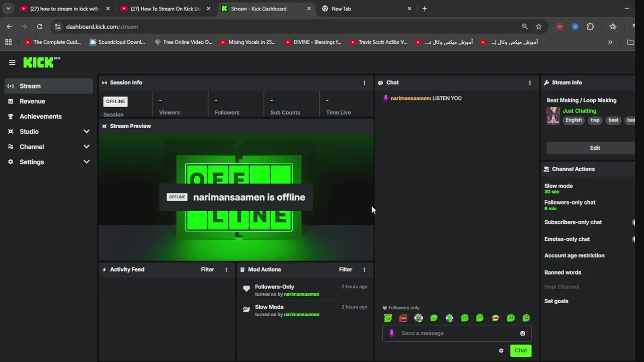Bookmark this page with the star icon
The height and width of the screenshot is (362, 644).
tap(539, 27)
